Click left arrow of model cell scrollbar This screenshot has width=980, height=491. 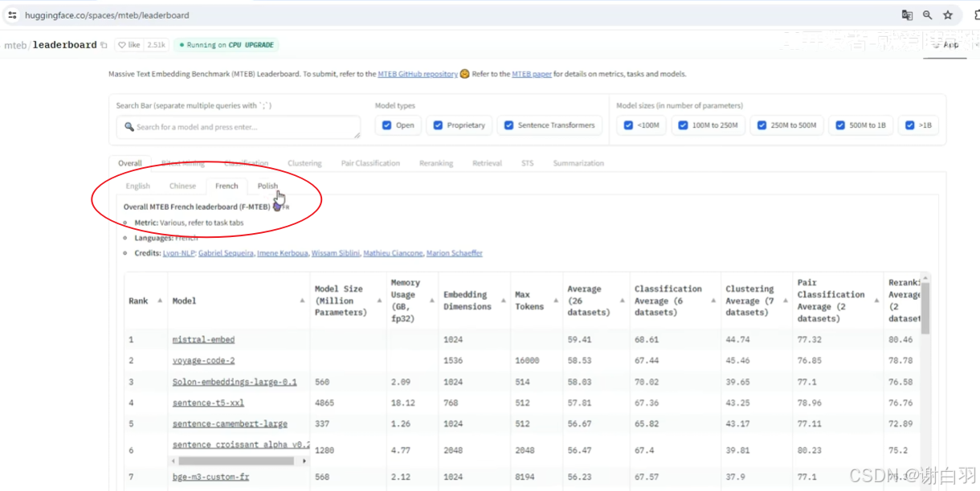point(174,461)
